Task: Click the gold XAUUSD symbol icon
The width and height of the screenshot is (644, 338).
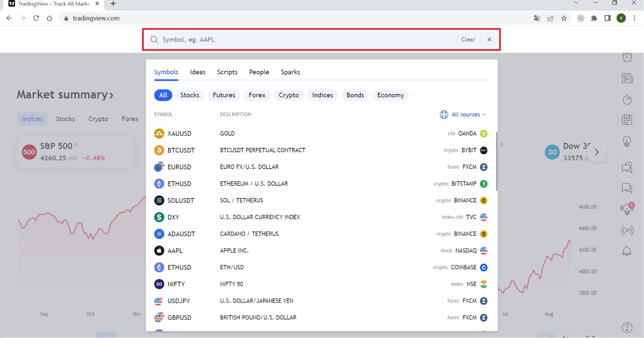Action: tap(159, 133)
